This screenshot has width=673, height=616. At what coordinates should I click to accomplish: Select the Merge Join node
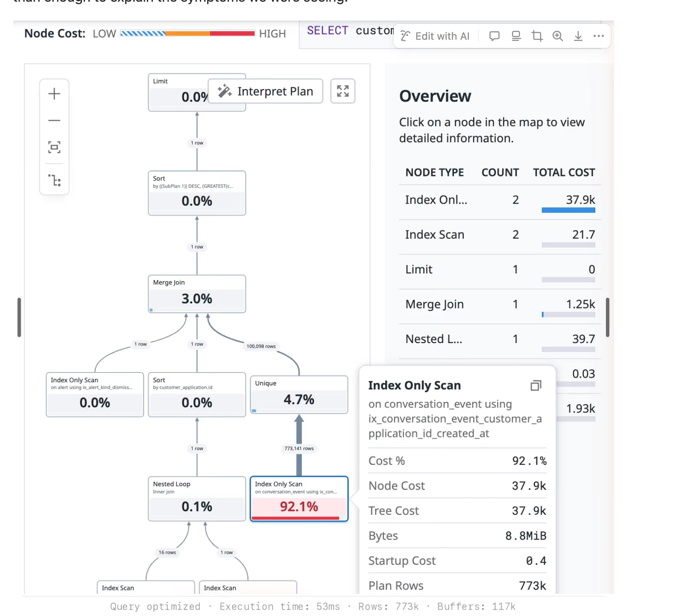[197, 294]
